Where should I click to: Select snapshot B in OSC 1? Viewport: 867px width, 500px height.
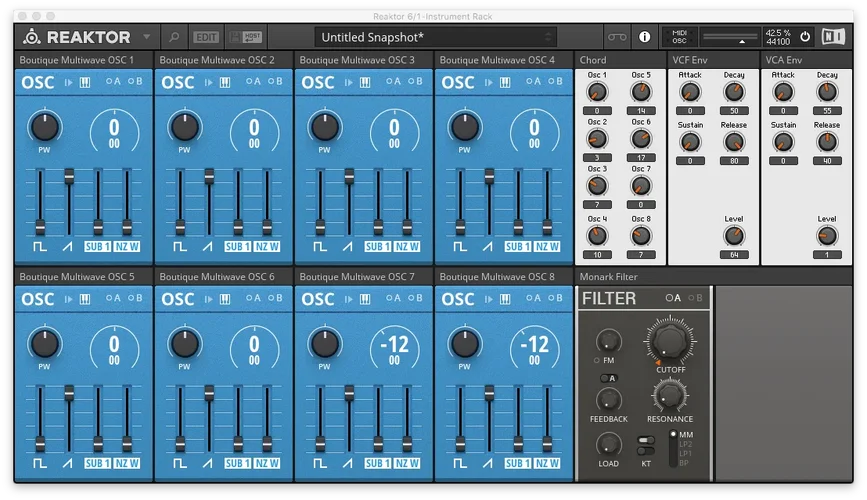[x=135, y=81]
